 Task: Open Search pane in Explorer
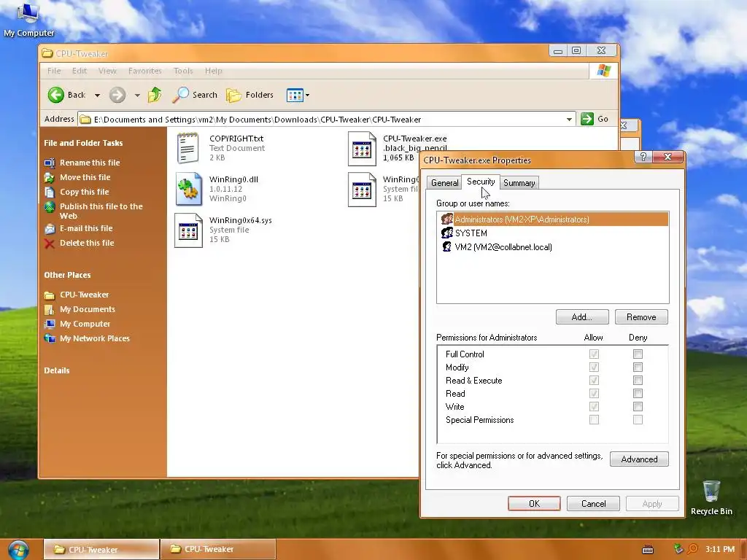tap(195, 95)
